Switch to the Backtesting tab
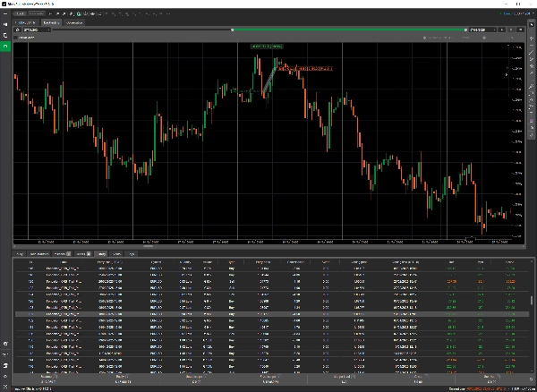The image size is (537, 392). pyautogui.click(x=51, y=22)
